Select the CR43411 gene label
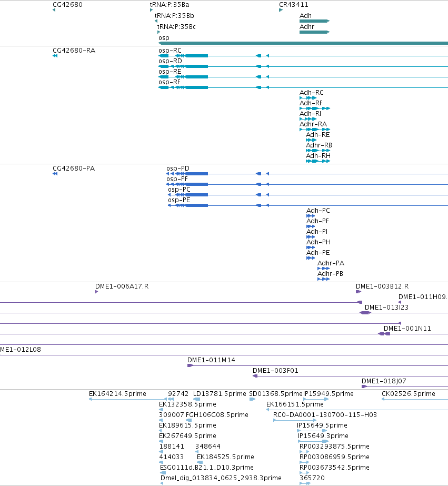Image resolution: width=448 pixels, height=486 pixels. [294, 5]
